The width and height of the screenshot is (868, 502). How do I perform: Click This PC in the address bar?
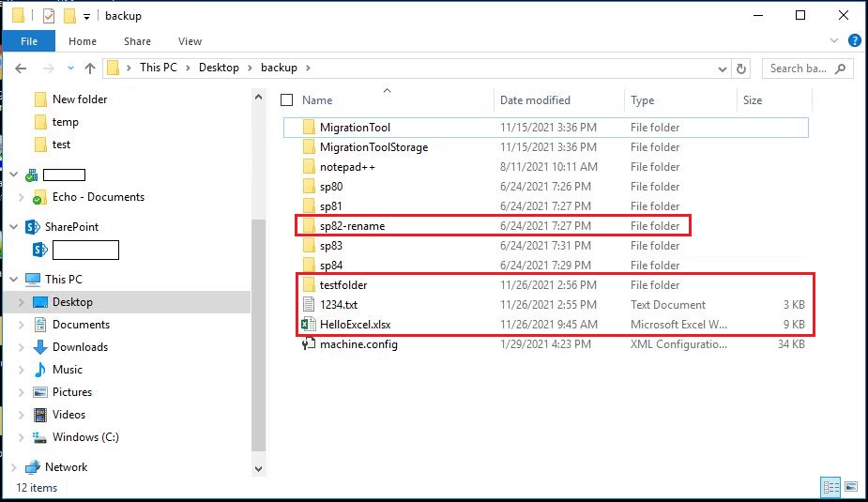(159, 68)
